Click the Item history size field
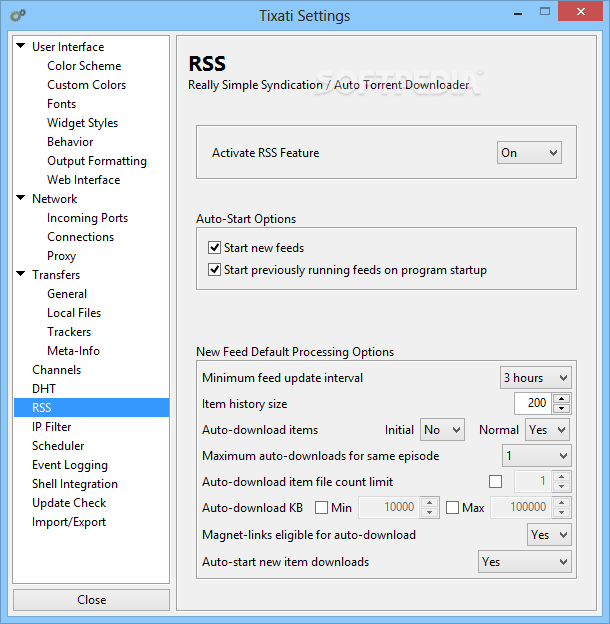This screenshot has height=624, width=610. [x=533, y=403]
